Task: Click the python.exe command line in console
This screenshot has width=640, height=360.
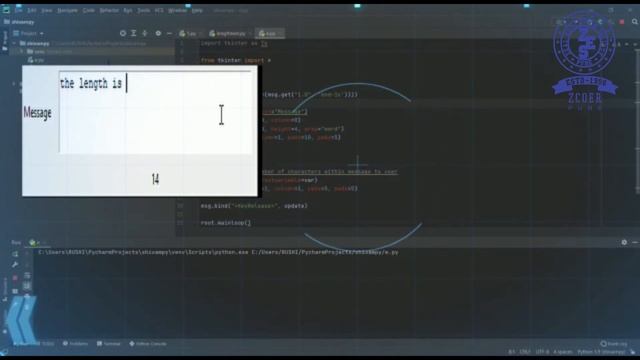Action: point(218,253)
